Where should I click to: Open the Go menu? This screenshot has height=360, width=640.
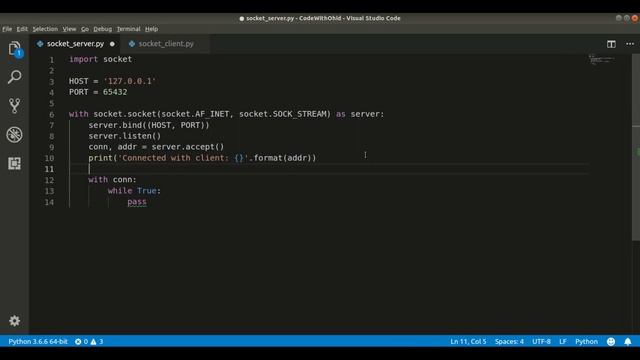84,29
